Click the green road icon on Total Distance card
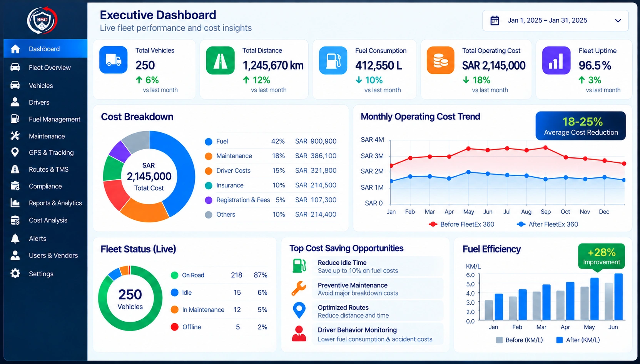This screenshot has height=364, width=640. (221, 60)
